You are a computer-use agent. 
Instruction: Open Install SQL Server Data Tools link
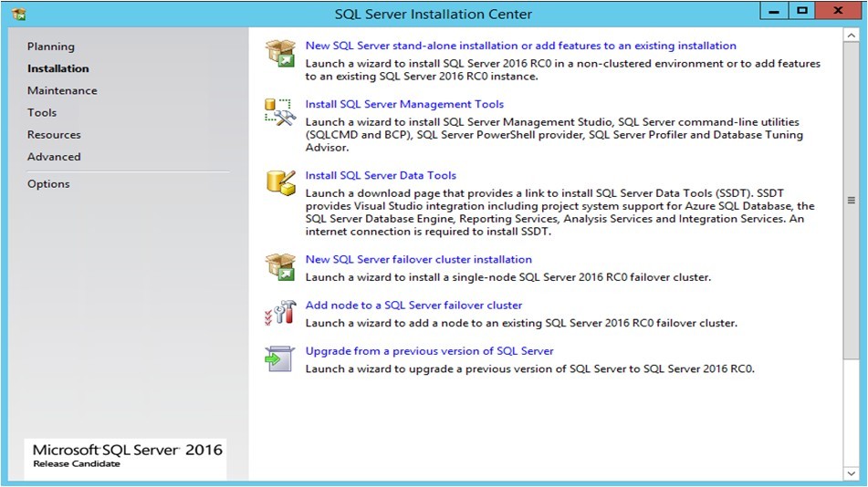pos(381,175)
